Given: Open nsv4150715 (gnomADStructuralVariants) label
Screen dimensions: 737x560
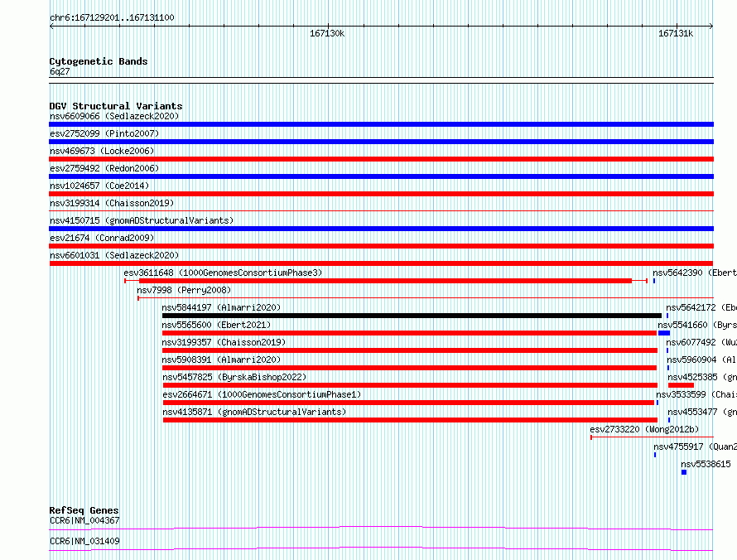Looking at the screenshot, I should (142, 220).
